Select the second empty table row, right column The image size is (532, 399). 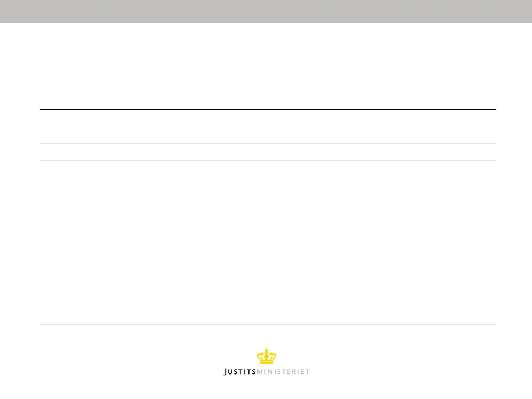(x=350, y=135)
